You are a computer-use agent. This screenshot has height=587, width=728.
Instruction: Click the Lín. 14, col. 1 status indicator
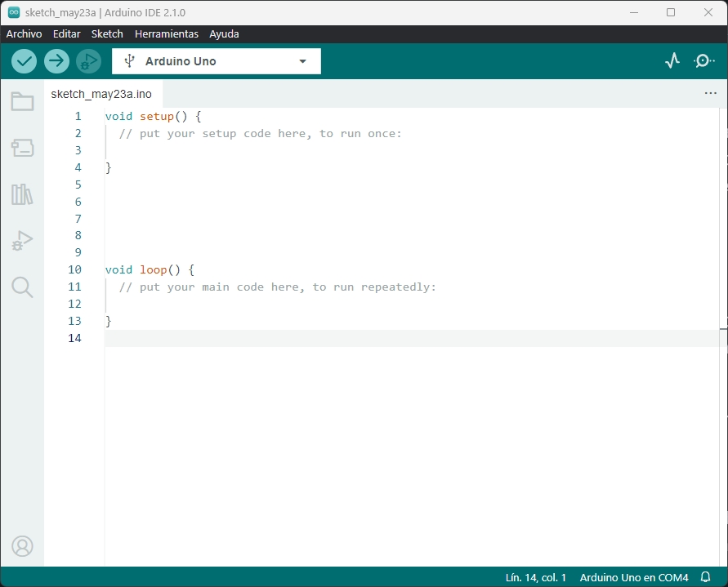535,577
